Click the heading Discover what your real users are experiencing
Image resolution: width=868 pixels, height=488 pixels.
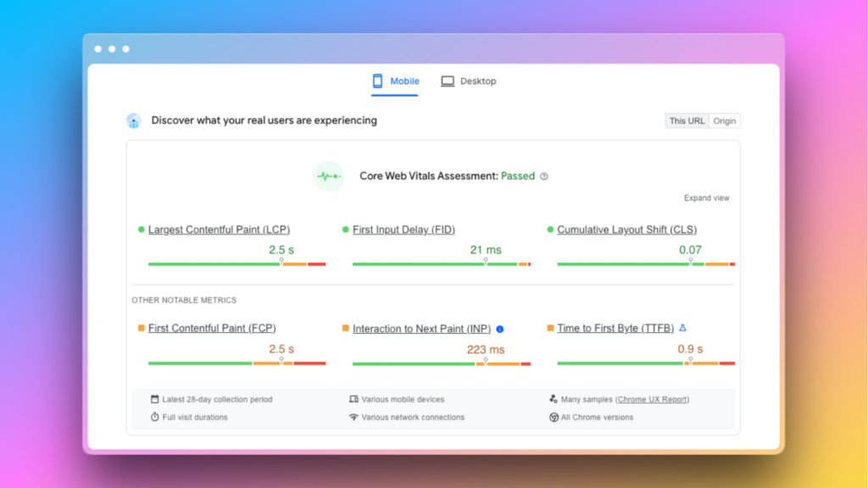[x=264, y=120]
